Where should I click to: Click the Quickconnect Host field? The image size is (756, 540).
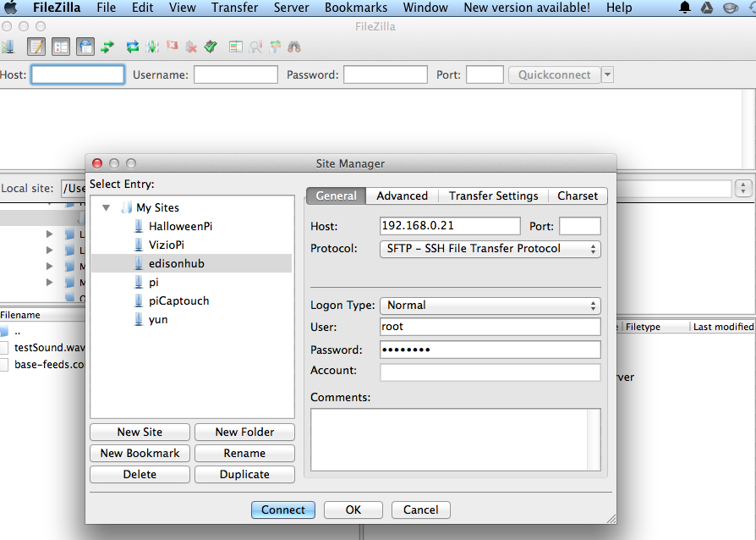tap(78, 74)
